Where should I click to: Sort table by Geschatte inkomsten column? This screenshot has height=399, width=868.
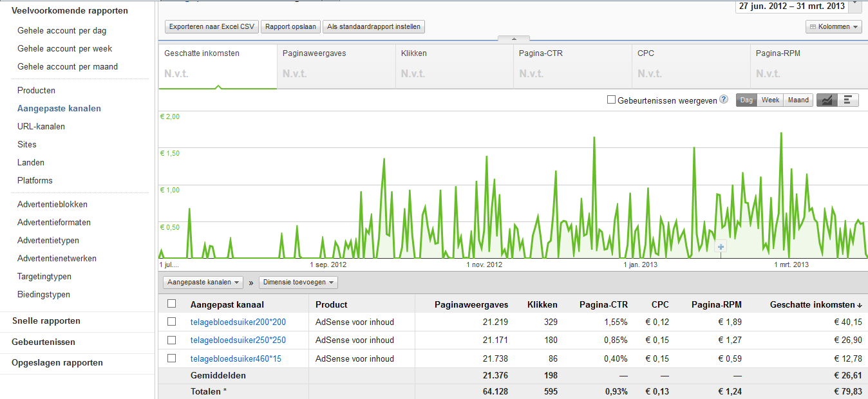[x=816, y=304]
